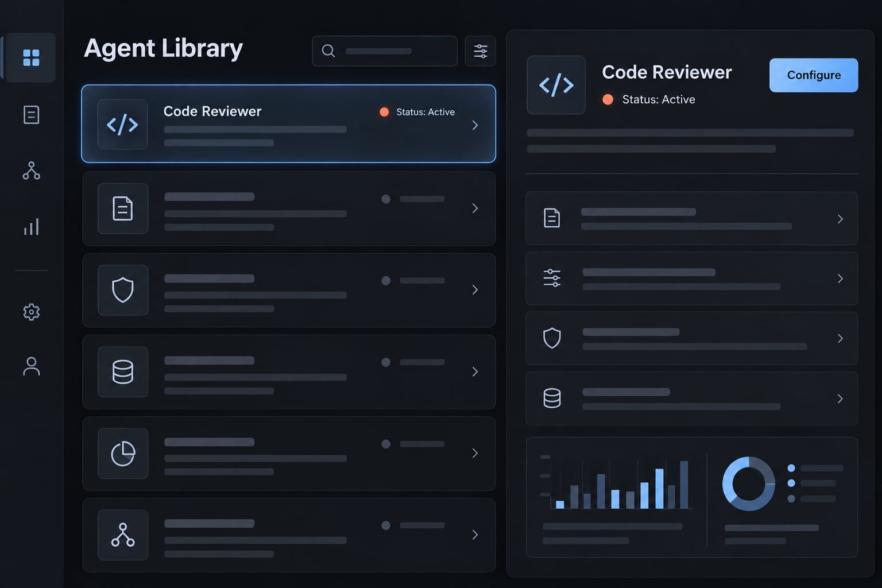Click the database icon in the details panel

(x=552, y=398)
